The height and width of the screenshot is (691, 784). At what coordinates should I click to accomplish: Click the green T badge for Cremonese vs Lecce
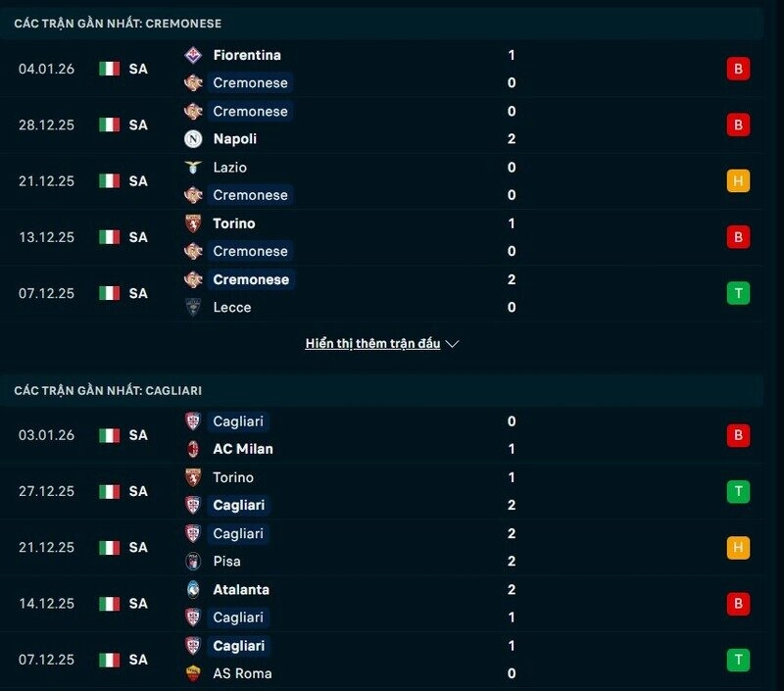[x=739, y=292]
